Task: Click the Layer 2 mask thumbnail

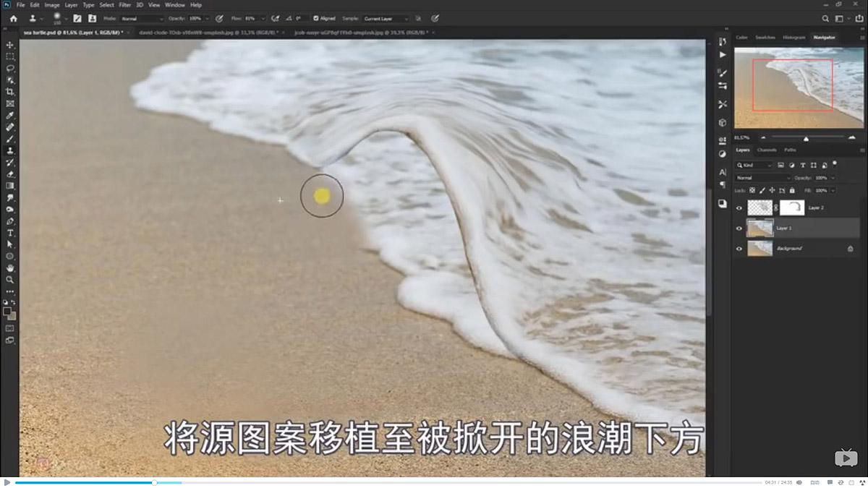Action: point(792,207)
